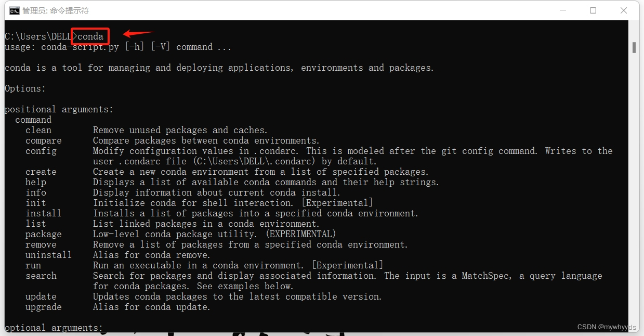Click 'Alias for conda update.' text
Viewport: 644px width, 336px height.
point(152,307)
